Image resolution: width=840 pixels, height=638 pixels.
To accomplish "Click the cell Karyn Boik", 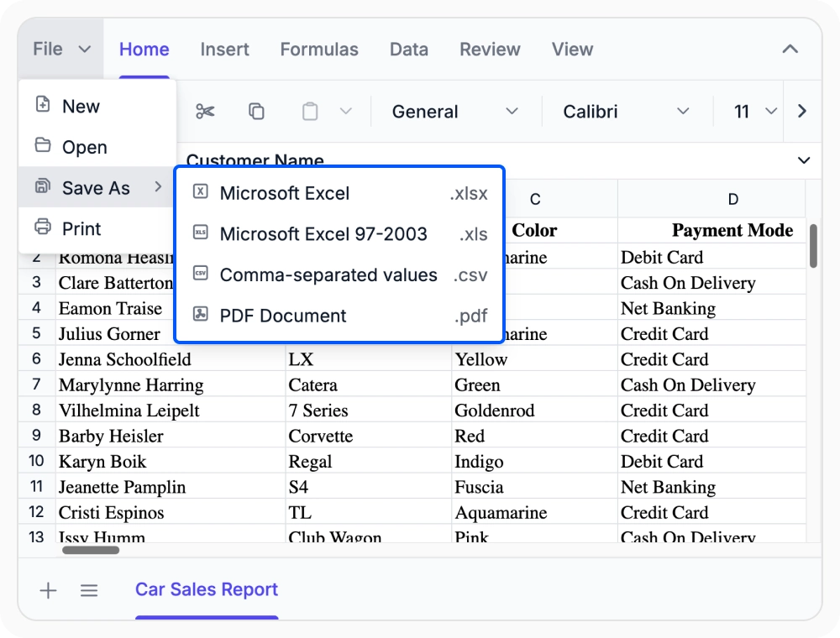I will pyautogui.click(x=171, y=462).
